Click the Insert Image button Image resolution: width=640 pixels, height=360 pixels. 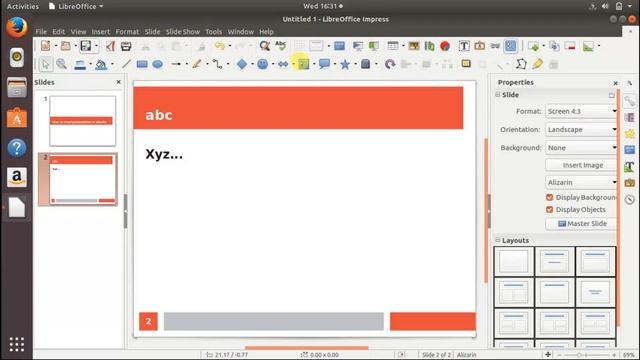581,165
